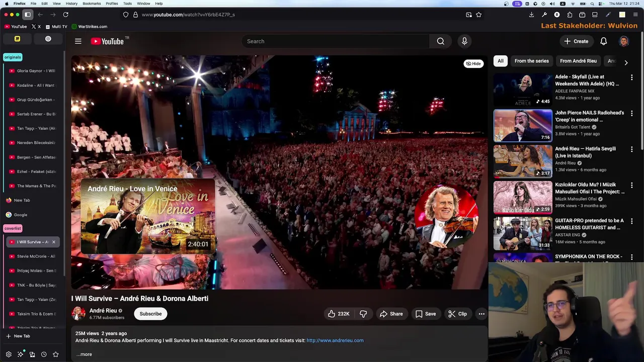Image resolution: width=644 pixels, height=362 pixels.
Task: Open GUITAR-PRO homeless guitarist video thumbnail
Action: 523,233
